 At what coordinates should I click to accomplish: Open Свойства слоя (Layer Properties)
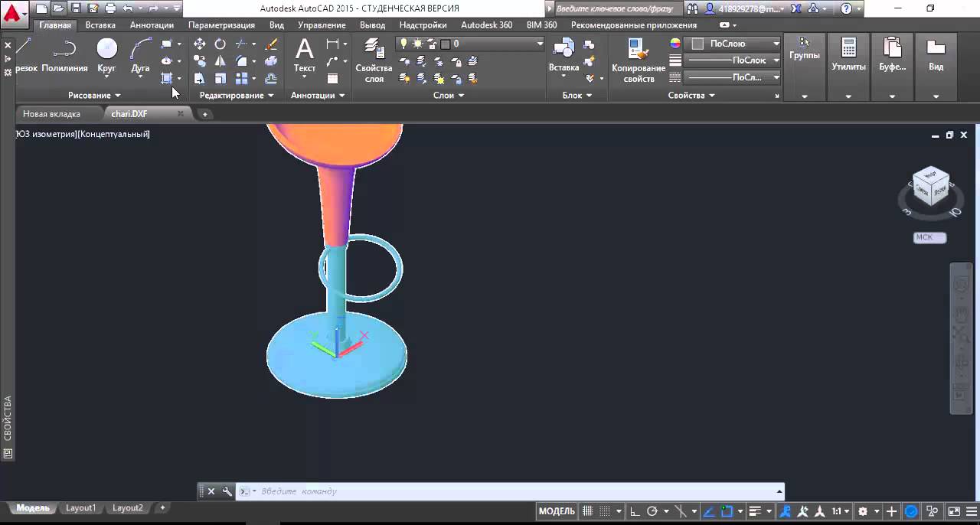(x=374, y=60)
